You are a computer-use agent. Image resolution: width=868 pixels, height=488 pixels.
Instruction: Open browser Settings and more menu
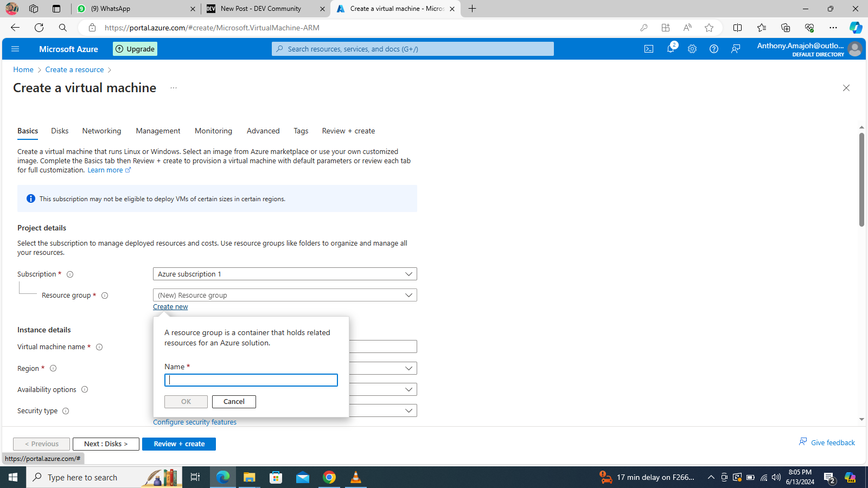coord(833,28)
